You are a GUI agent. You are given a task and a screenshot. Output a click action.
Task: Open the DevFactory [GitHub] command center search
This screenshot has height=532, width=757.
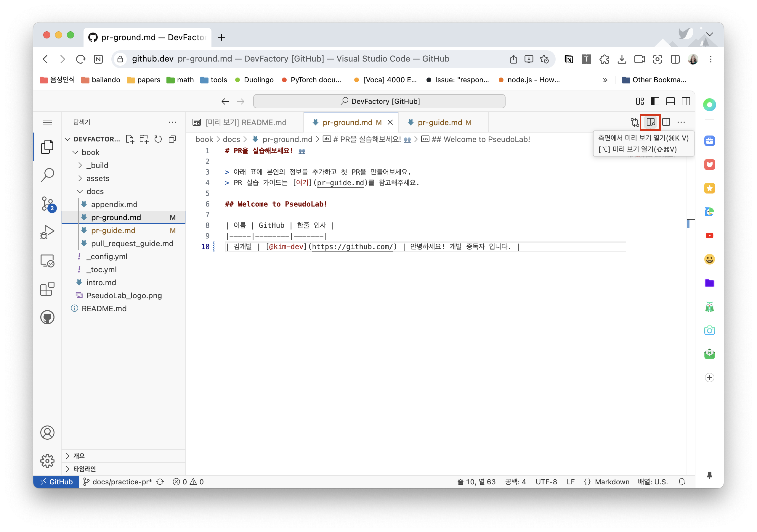(x=379, y=101)
